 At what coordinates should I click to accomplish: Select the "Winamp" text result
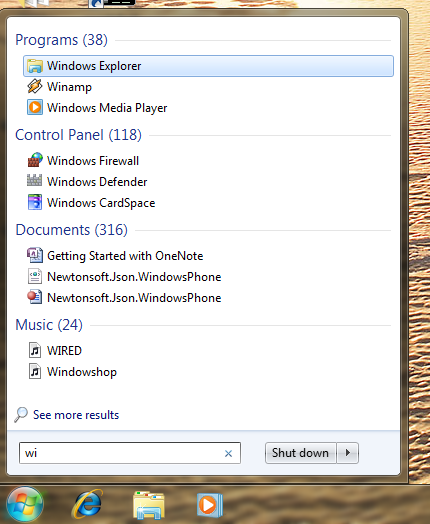click(x=69, y=87)
